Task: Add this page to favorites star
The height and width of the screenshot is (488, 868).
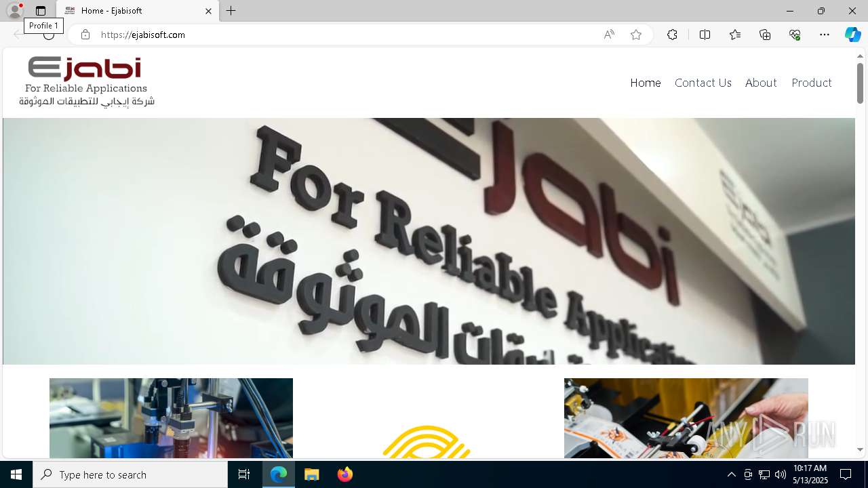Action: [x=636, y=35]
